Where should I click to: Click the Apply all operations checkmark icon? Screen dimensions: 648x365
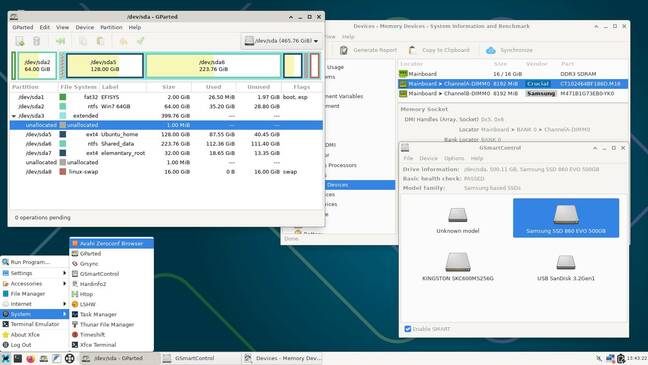pos(141,41)
